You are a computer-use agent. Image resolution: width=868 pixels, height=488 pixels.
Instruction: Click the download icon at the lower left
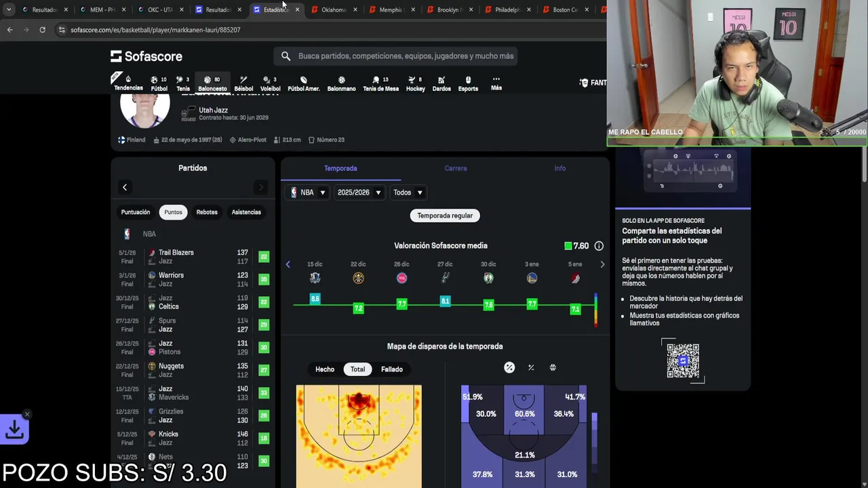click(14, 429)
